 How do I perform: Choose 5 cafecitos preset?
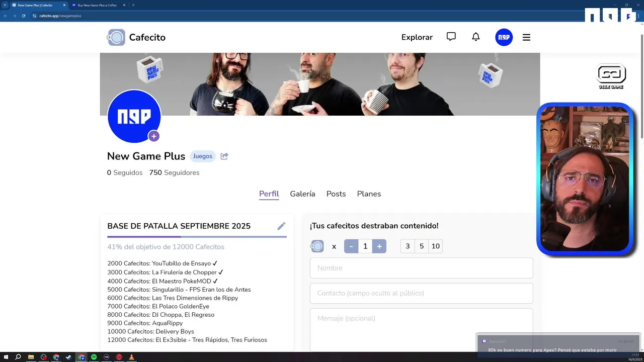click(422, 246)
